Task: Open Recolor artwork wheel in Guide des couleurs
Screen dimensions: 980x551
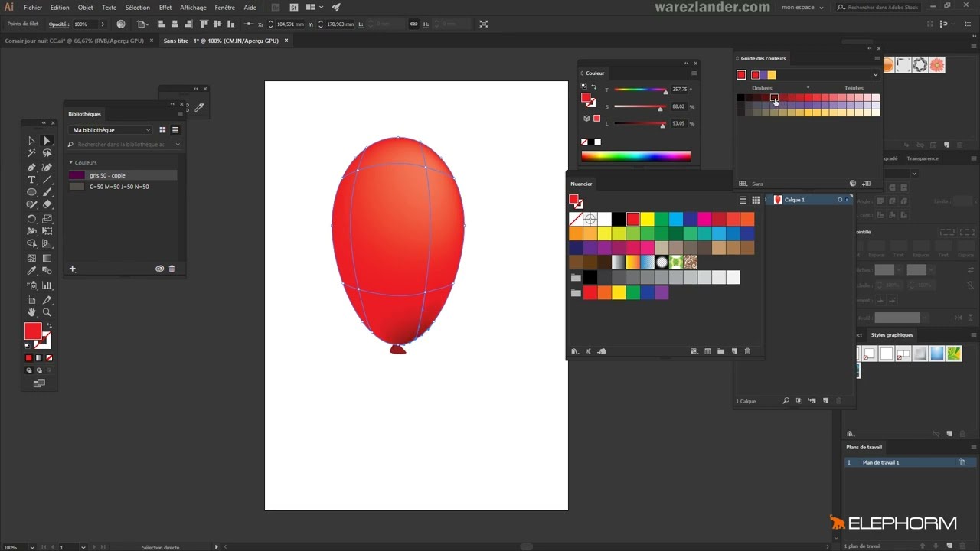Action: coord(853,184)
